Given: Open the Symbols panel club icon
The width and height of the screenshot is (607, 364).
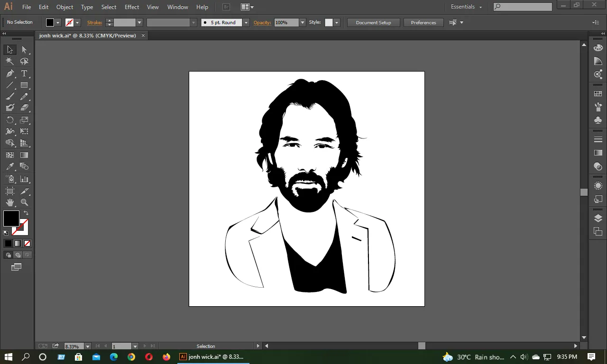Looking at the screenshot, I should coord(598,120).
